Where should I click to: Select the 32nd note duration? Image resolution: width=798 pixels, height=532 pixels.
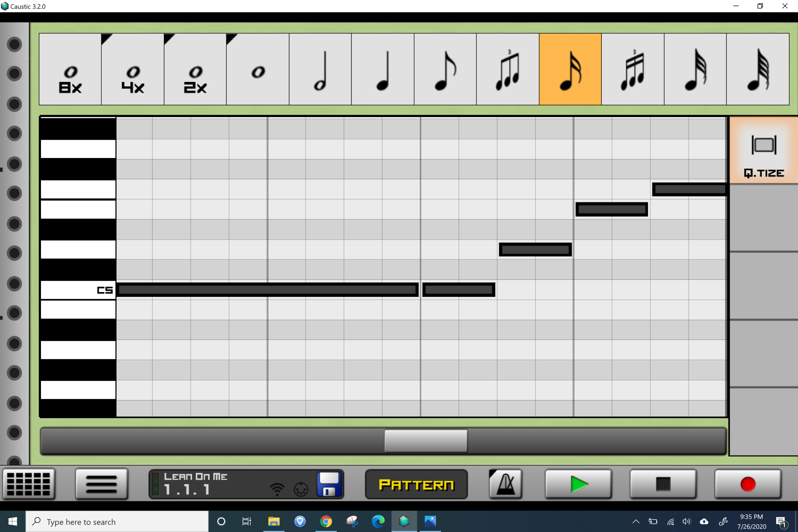pyautogui.click(x=695, y=69)
